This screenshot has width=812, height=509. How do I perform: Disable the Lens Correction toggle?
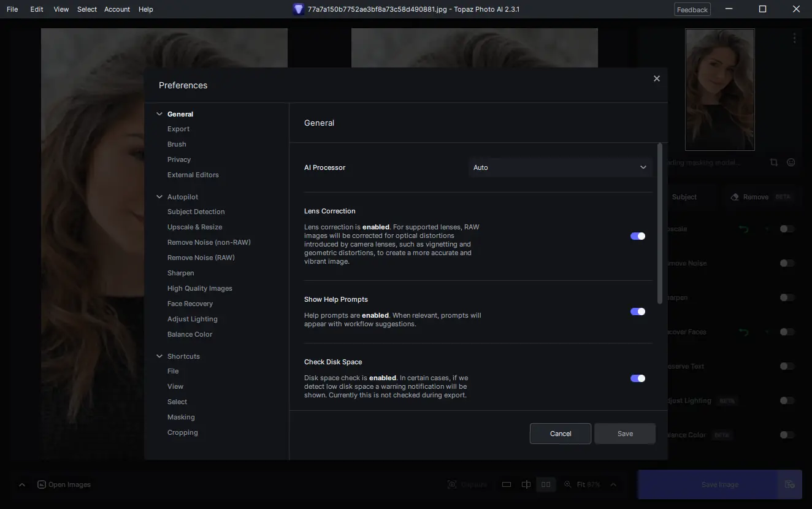click(x=638, y=236)
